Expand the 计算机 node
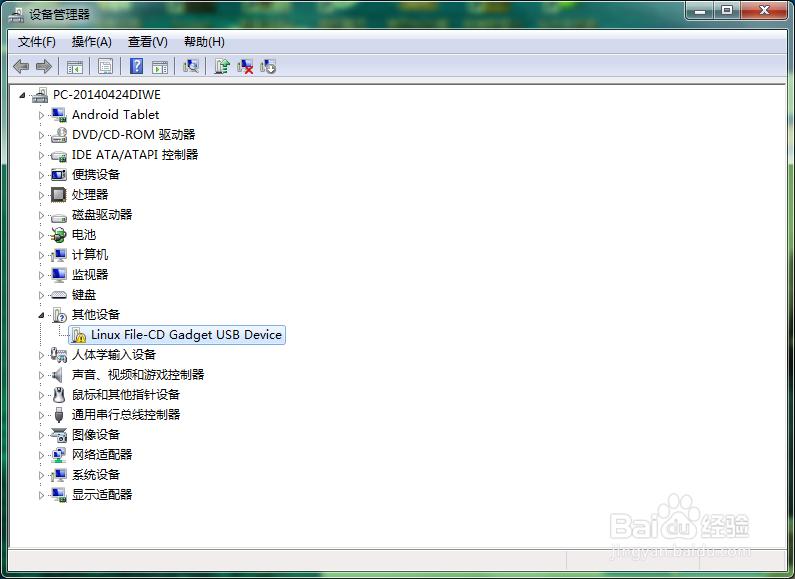This screenshot has width=795, height=579. [x=42, y=255]
